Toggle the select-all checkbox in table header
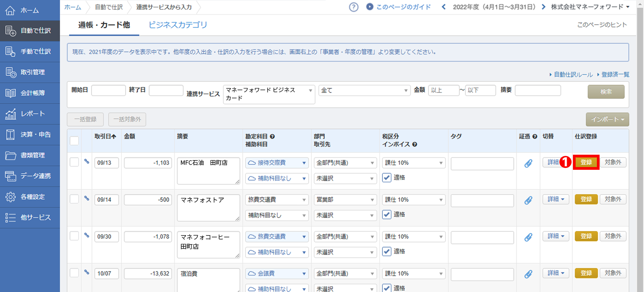This screenshot has height=292, width=644. click(x=74, y=141)
